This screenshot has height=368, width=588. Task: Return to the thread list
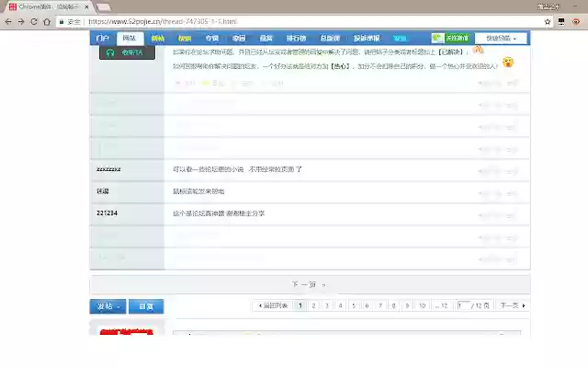coord(274,305)
